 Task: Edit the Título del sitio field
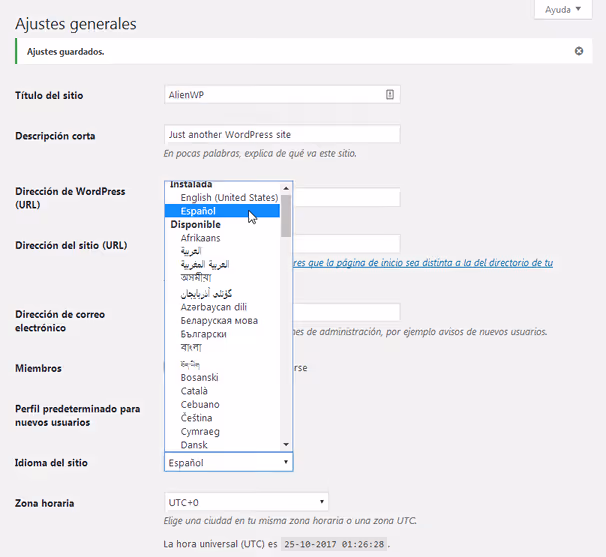(282, 95)
